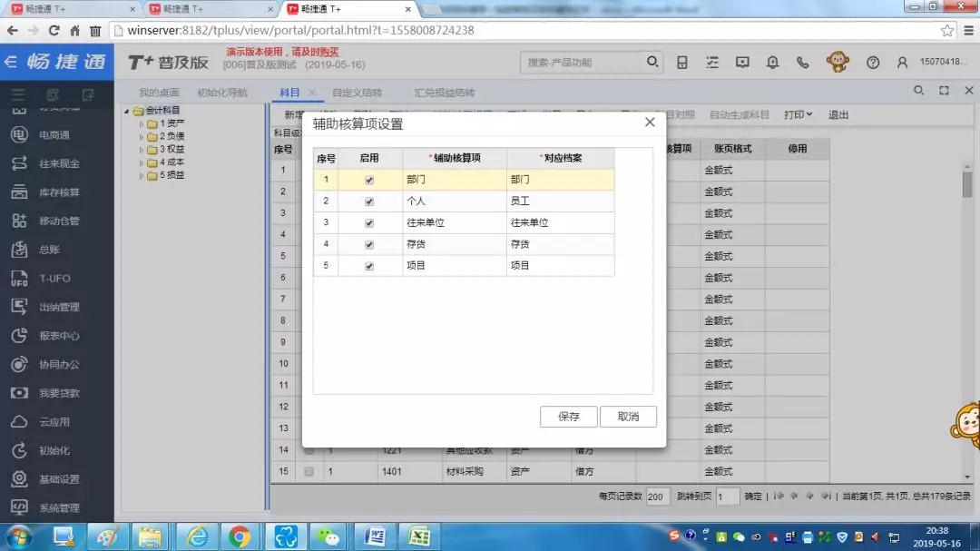Click the phone support icon in header
The width and height of the screenshot is (980, 551).
802,63
